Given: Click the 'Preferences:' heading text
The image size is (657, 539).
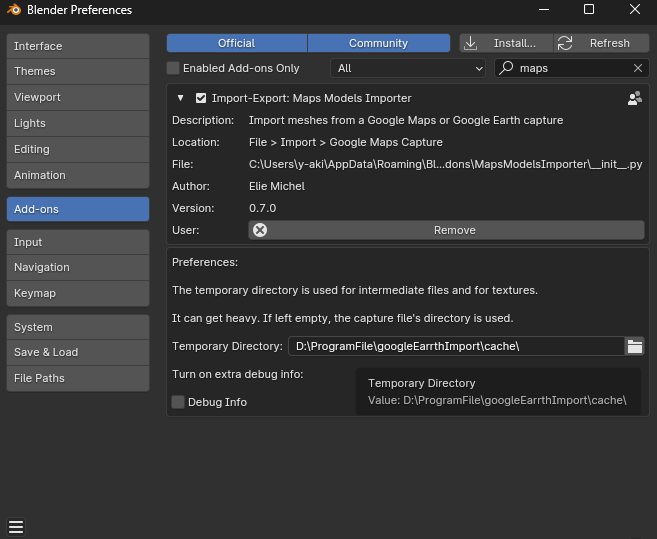Looking at the screenshot, I should click(x=205, y=262).
